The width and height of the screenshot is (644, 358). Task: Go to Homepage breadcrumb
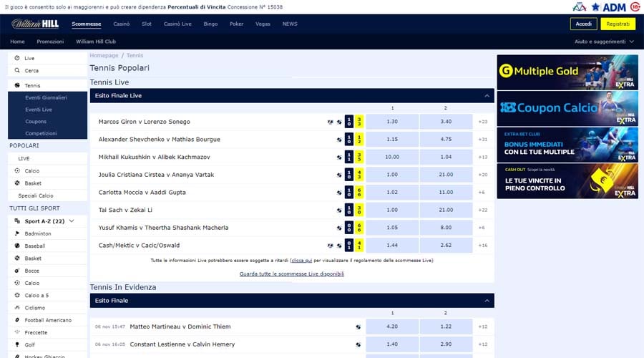[104, 55]
